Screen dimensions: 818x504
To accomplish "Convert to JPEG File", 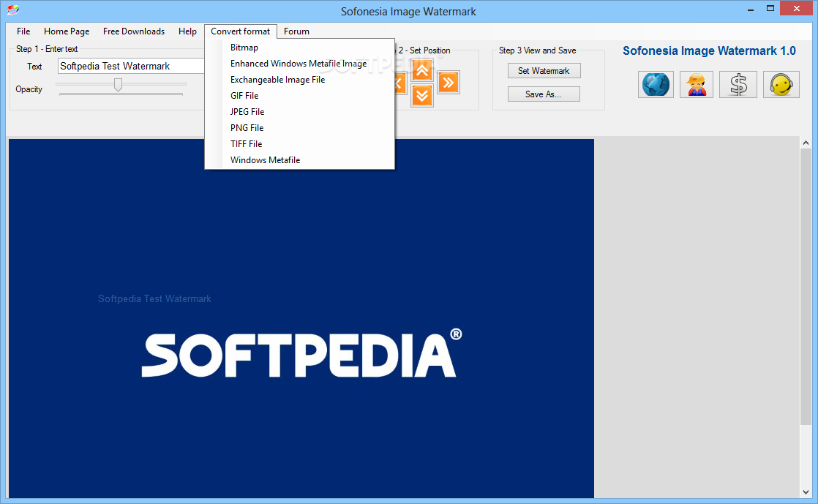I will 300,112.
